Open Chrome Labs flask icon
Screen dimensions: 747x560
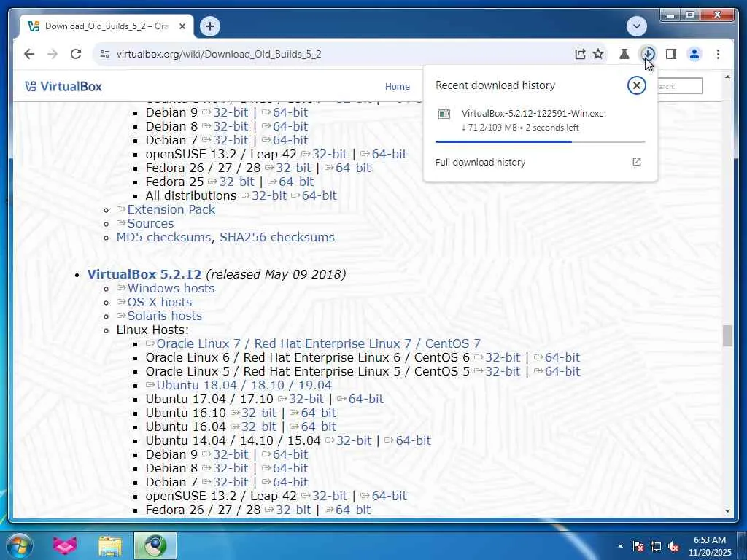pyautogui.click(x=624, y=54)
